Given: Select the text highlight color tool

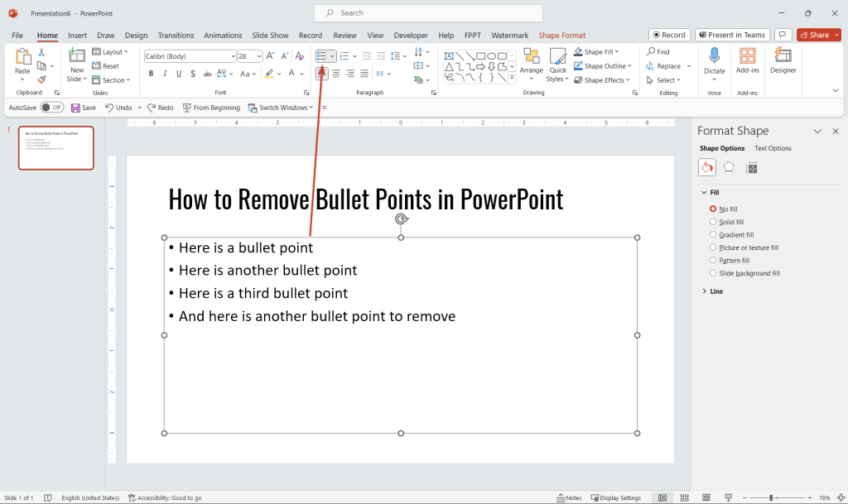Looking at the screenshot, I should click(x=271, y=74).
